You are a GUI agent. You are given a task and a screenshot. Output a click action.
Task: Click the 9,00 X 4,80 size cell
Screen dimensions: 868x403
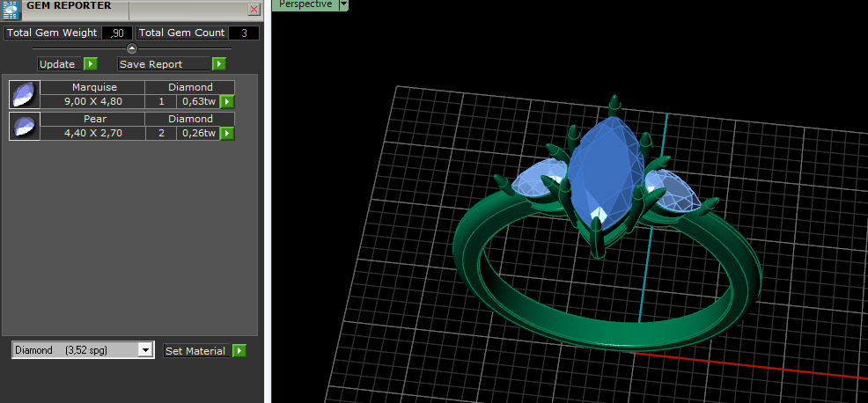[x=93, y=102]
